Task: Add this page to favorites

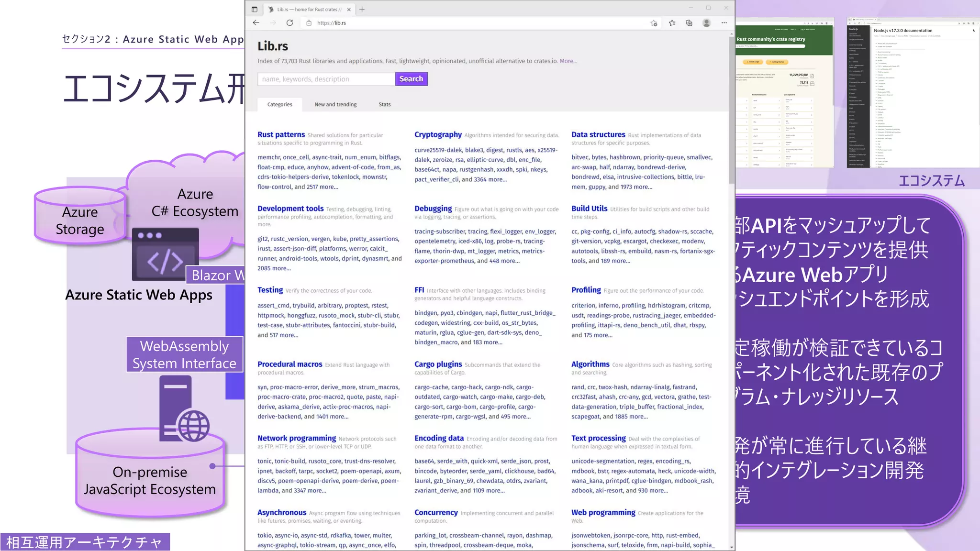Action: (x=654, y=22)
